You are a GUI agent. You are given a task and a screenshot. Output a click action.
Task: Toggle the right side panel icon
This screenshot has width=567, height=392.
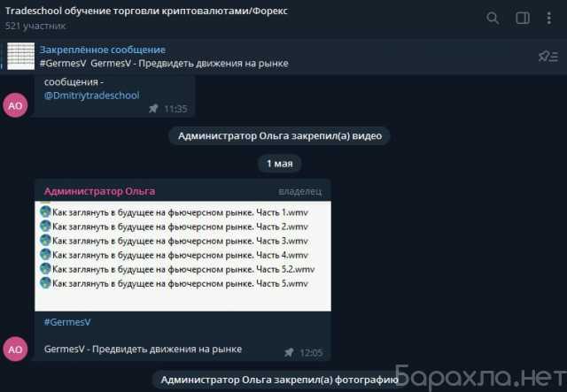click(x=523, y=18)
